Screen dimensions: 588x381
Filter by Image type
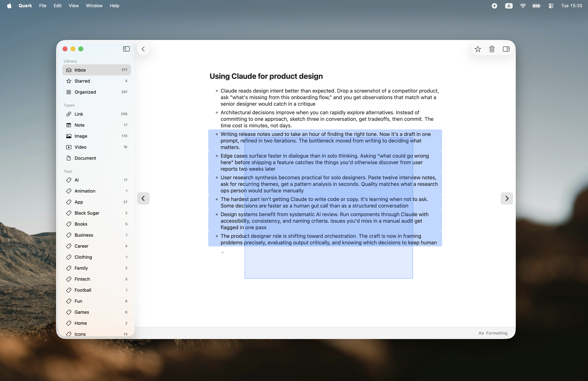[97, 136]
